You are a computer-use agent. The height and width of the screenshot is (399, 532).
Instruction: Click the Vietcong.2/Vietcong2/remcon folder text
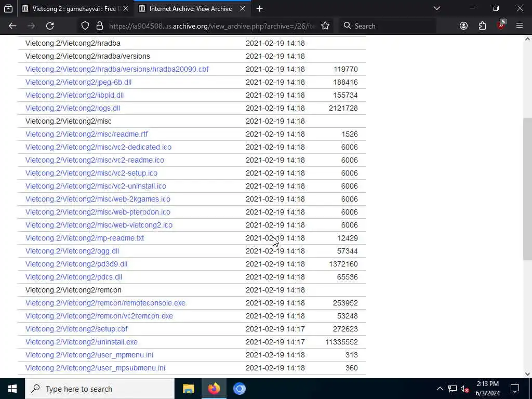73,290
